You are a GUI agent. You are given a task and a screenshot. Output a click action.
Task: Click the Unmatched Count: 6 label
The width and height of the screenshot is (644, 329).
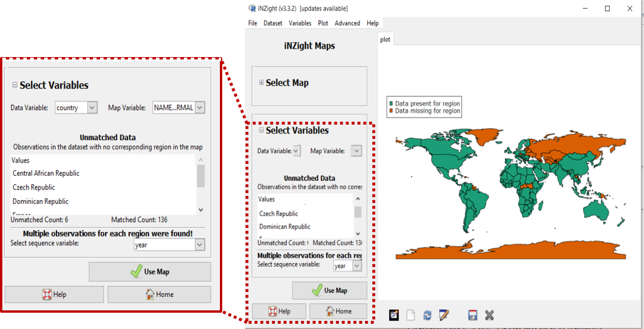point(40,220)
